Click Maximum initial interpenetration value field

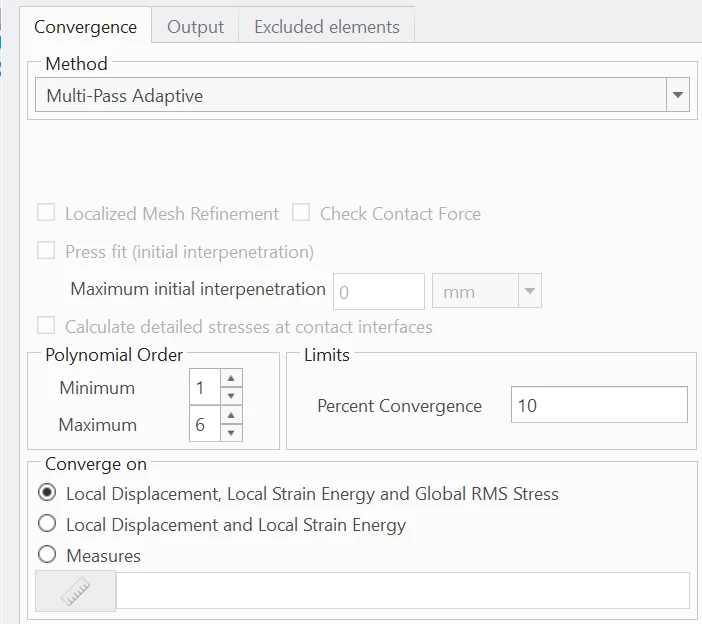(379, 291)
